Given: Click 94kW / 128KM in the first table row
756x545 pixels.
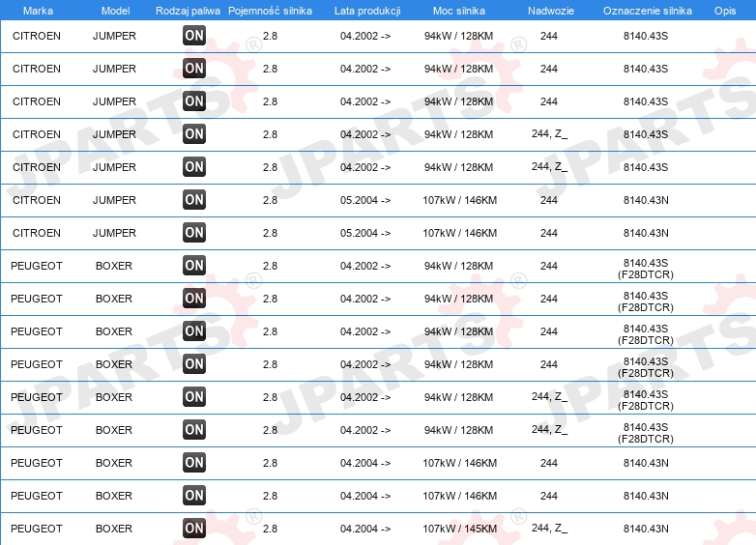Looking at the screenshot, I should [458, 36].
